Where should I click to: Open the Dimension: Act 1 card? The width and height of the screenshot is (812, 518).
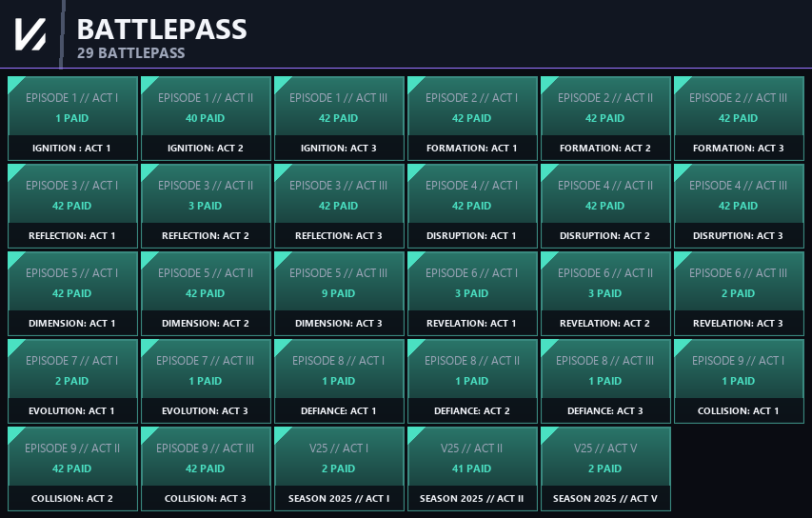(x=72, y=293)
